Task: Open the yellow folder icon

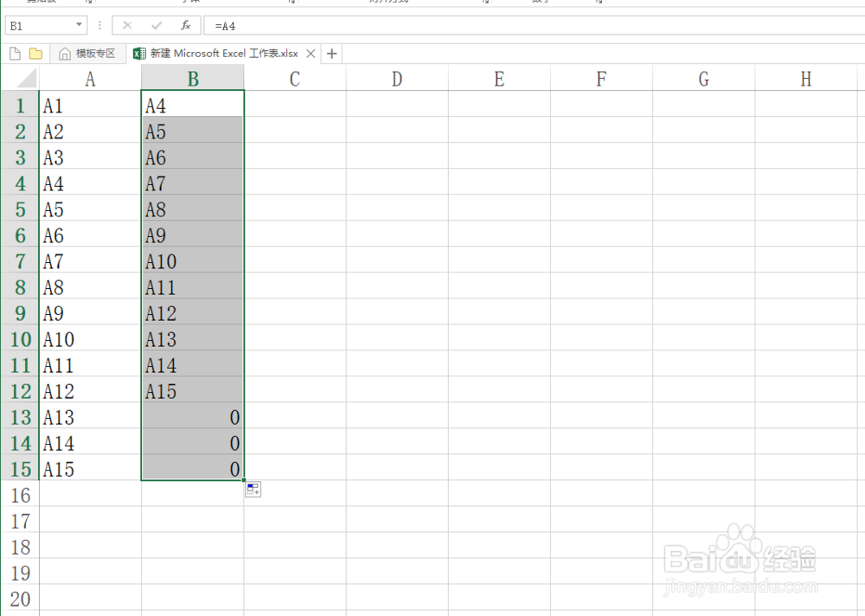Action: (x=35, y=54)
